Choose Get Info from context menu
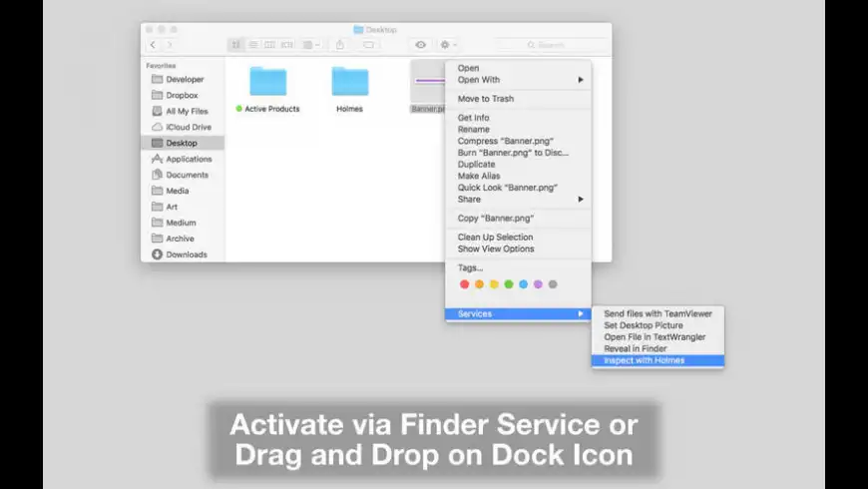 coord(518,118)
